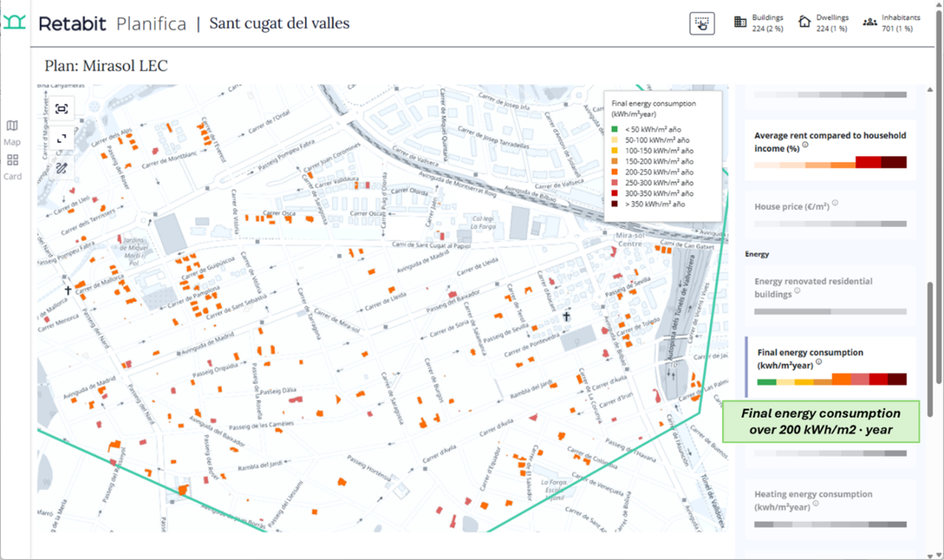
Task: Click dark red swatch in Final energy scale
Action: (x=897, y=380)
